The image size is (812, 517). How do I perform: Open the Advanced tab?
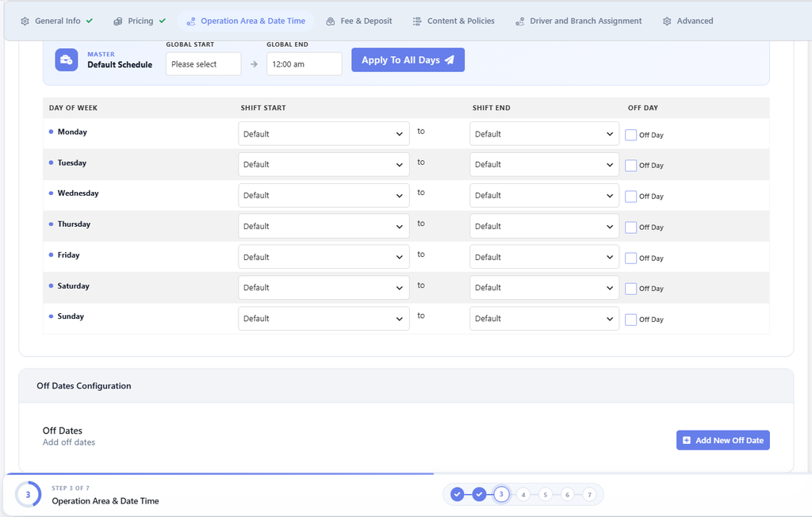(688, 21)
